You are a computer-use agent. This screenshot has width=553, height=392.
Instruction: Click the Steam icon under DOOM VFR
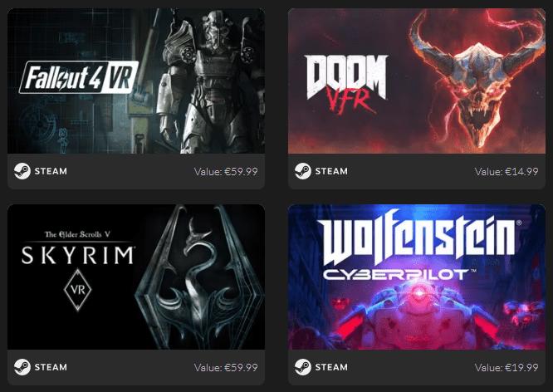tap(303, 171)
